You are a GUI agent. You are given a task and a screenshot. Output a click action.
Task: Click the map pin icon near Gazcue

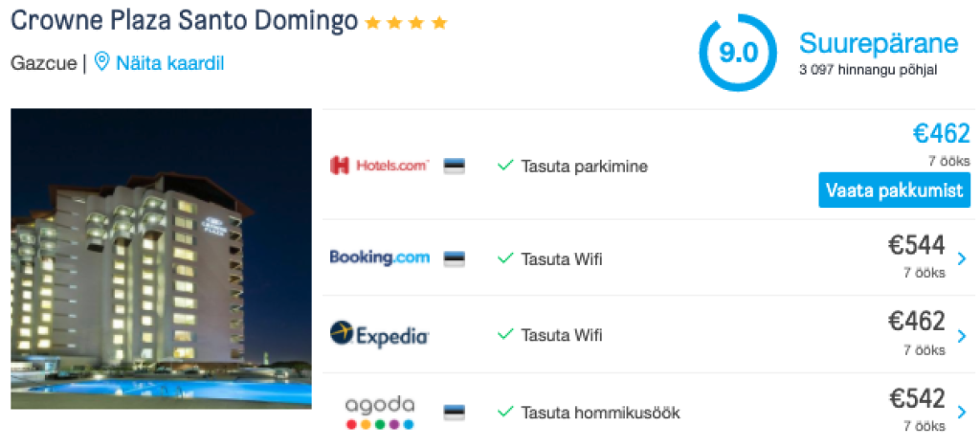(102, 63)
